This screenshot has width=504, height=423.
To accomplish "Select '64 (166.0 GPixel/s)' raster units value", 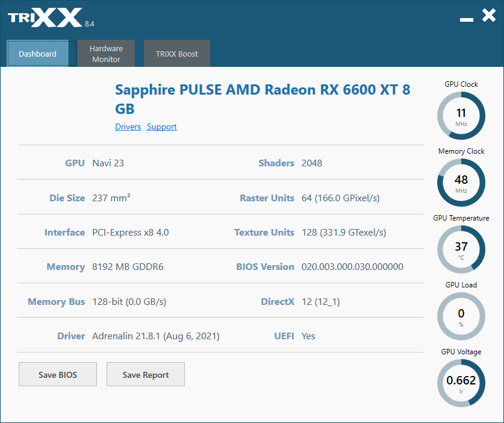I will (340, 198).
